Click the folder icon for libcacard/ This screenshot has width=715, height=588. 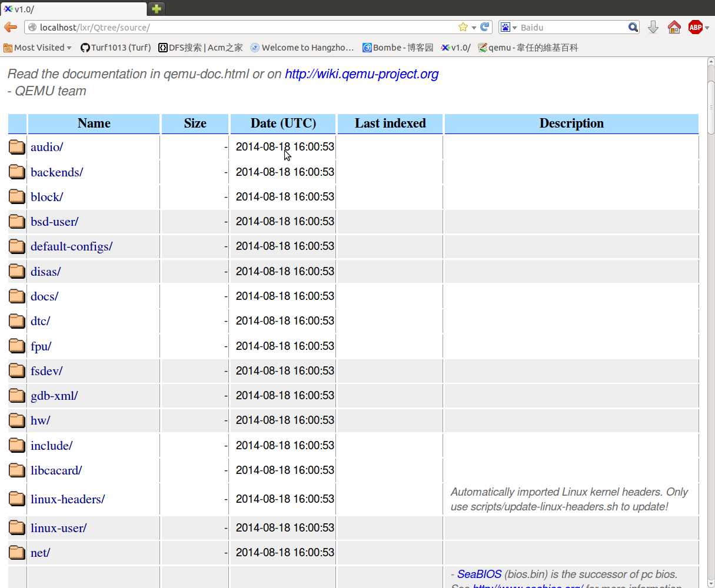[17, 470]
